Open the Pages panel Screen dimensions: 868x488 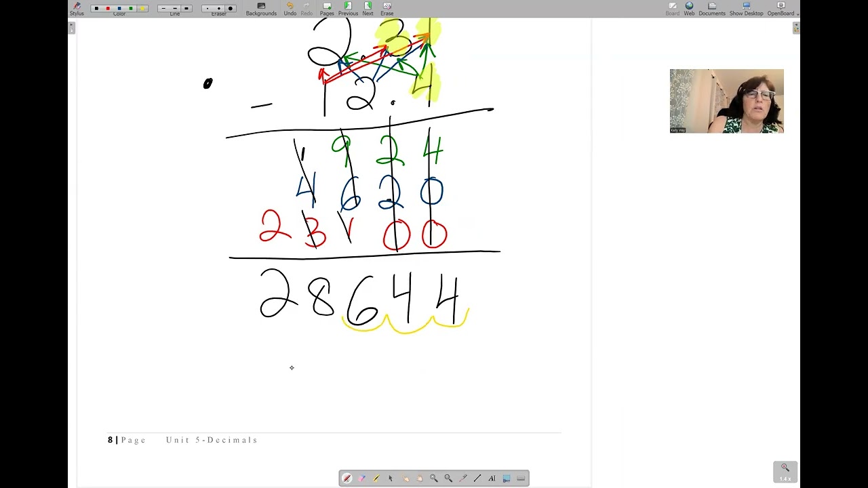coord(327,8)
